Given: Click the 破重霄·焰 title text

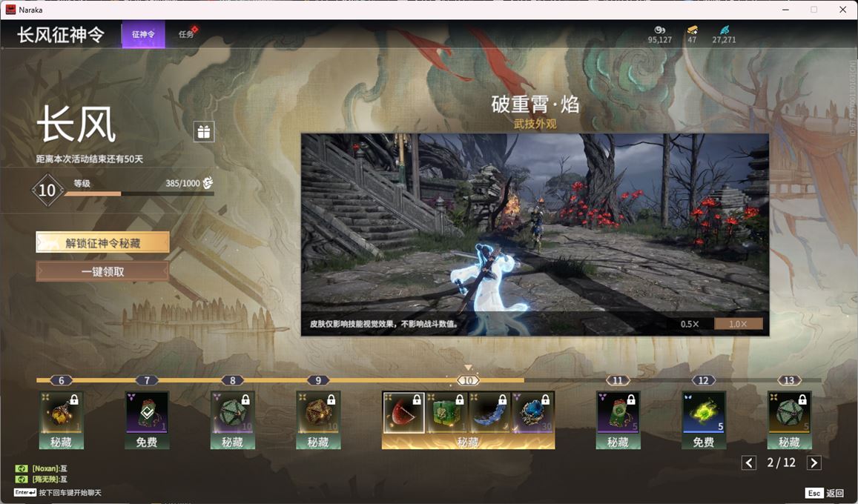Looking at the screenshot, I should 535,104.
